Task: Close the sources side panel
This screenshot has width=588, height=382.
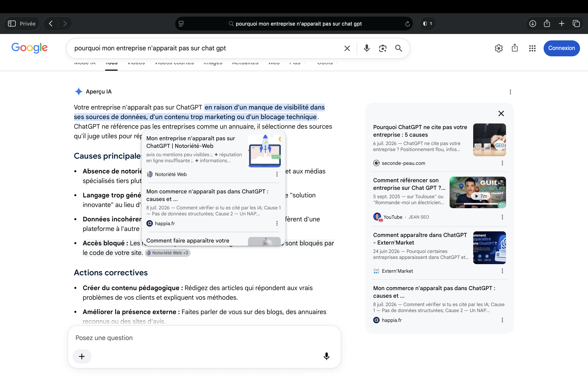Action: pos(501,113)
